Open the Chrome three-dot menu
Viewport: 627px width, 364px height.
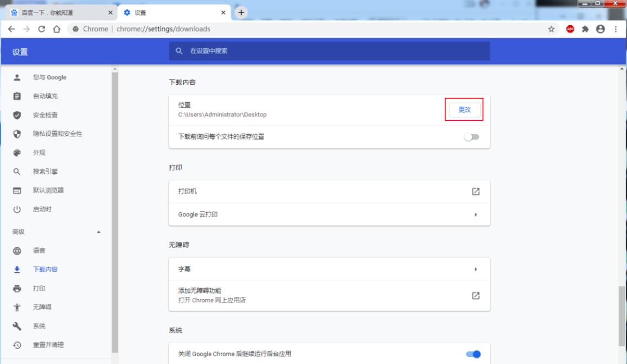coord(616,29)
